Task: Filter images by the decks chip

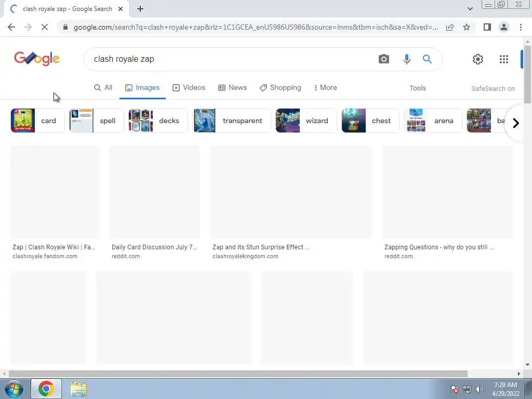Action: [x=158, y=121]
